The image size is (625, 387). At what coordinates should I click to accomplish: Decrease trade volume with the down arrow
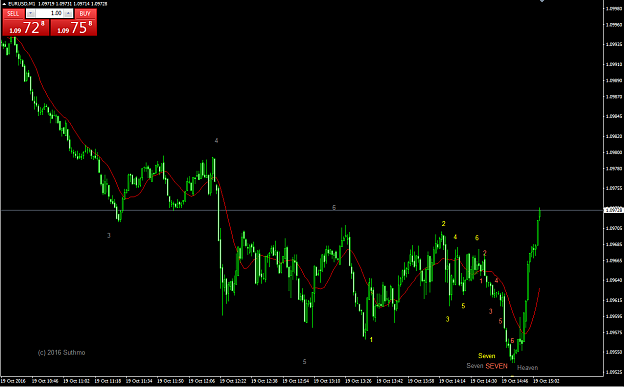[30, 14]
